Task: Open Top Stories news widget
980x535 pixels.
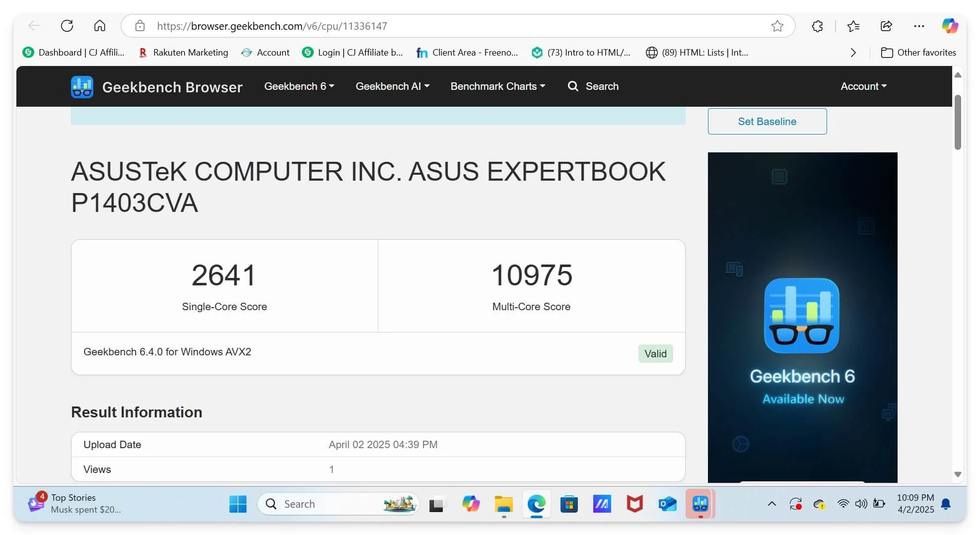Action: (x=74, y=503)
